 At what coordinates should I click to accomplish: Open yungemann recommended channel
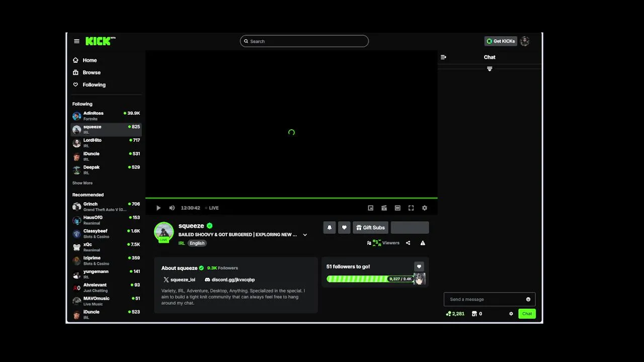pos(106,274)
